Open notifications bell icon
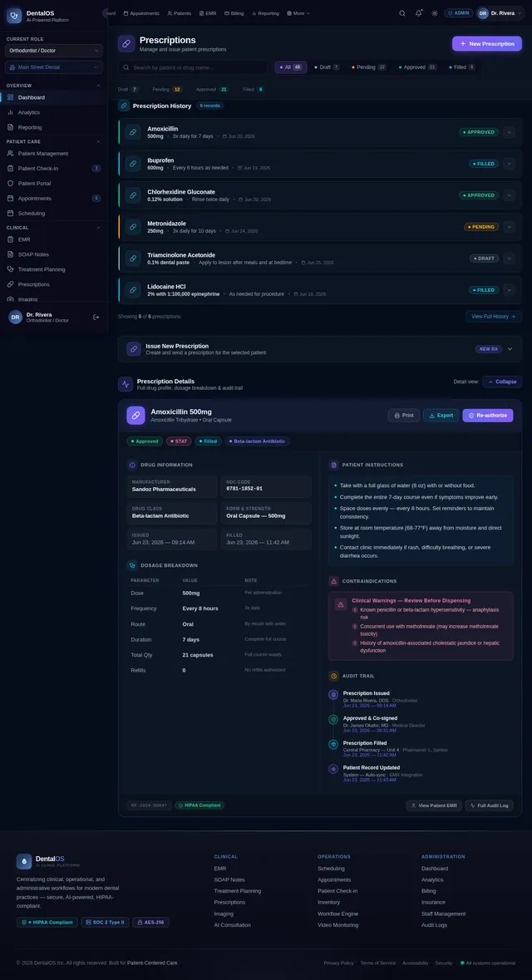 tap(418, 13)
